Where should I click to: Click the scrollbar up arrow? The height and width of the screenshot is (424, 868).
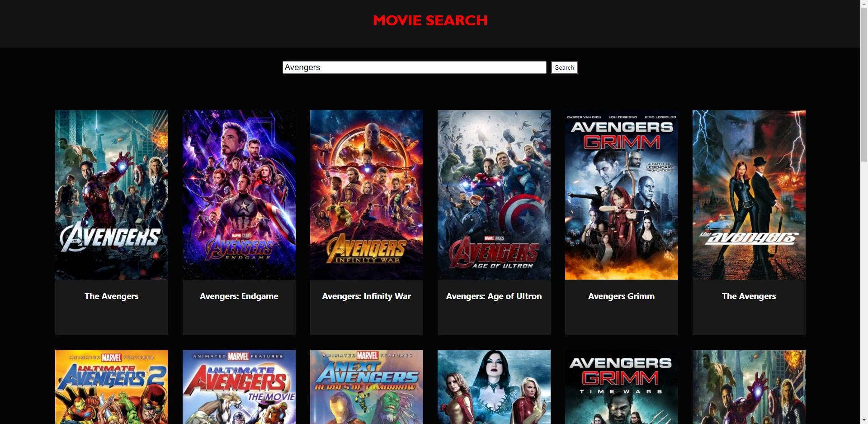pyautogui.click(x=864, y=4)
